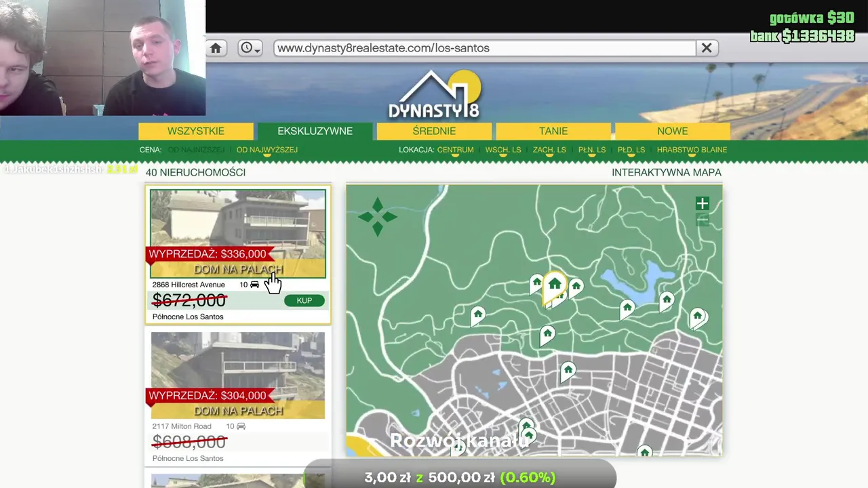
Task: Click the LOKACJA: filter label
Action: [416, 150]
